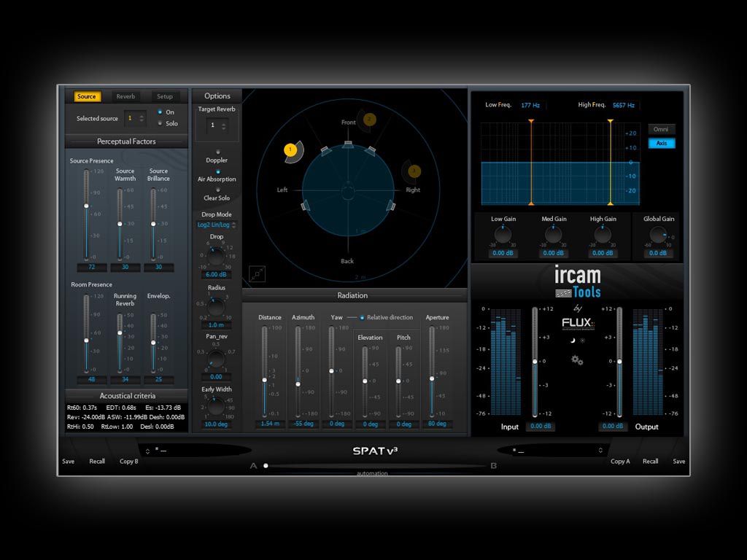Switch to the Setup tab
This screenshot has height=560, width=747.
click(165, 96)
